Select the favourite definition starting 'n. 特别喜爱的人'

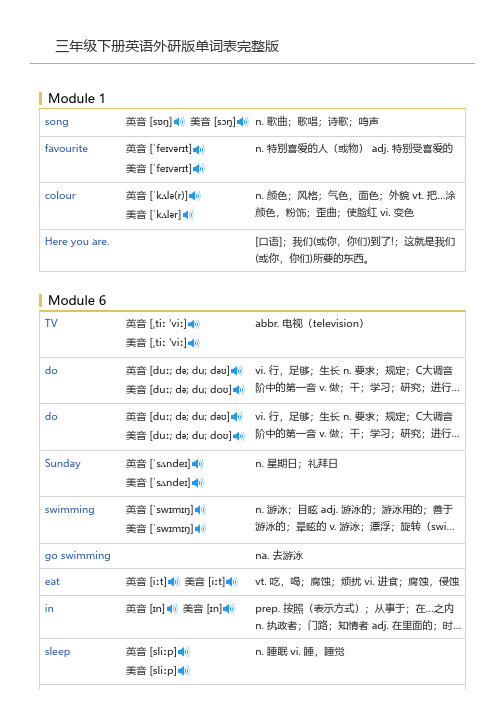click(354, 149)
